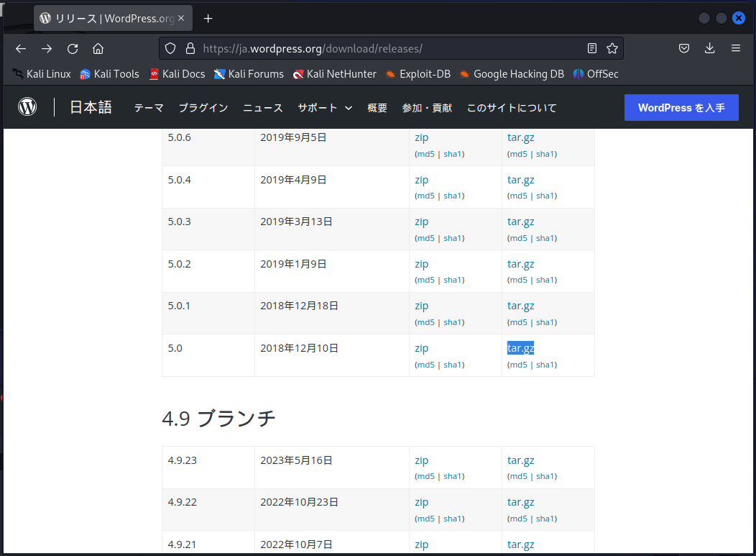756x556 pixels.
Task: Open the Kali Docs bookmark
Action: pyautogui.click(x=178, y=74)
